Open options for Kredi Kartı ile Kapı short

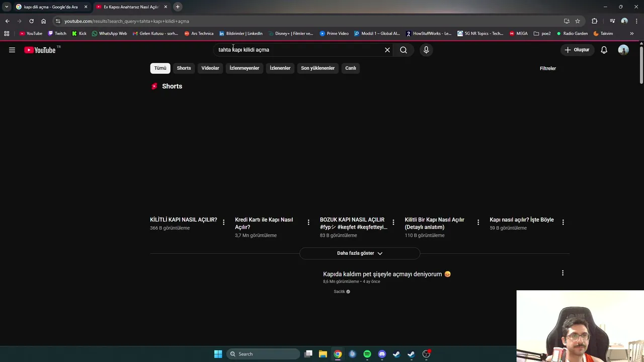point(308,222)
